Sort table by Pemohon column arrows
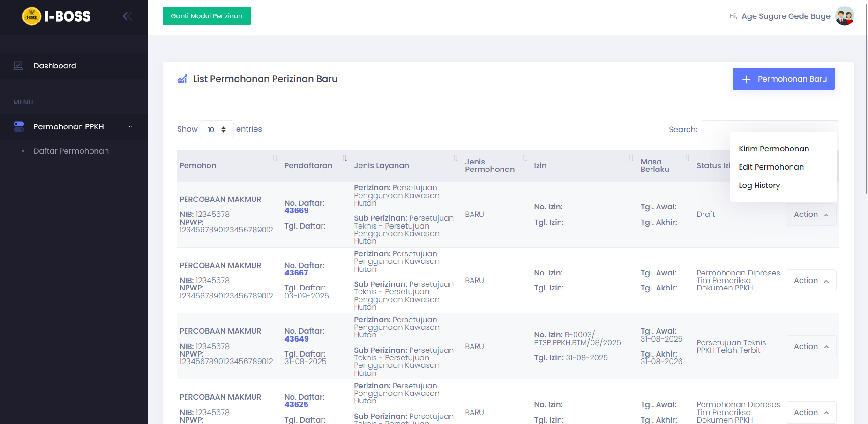 (275, 158)
